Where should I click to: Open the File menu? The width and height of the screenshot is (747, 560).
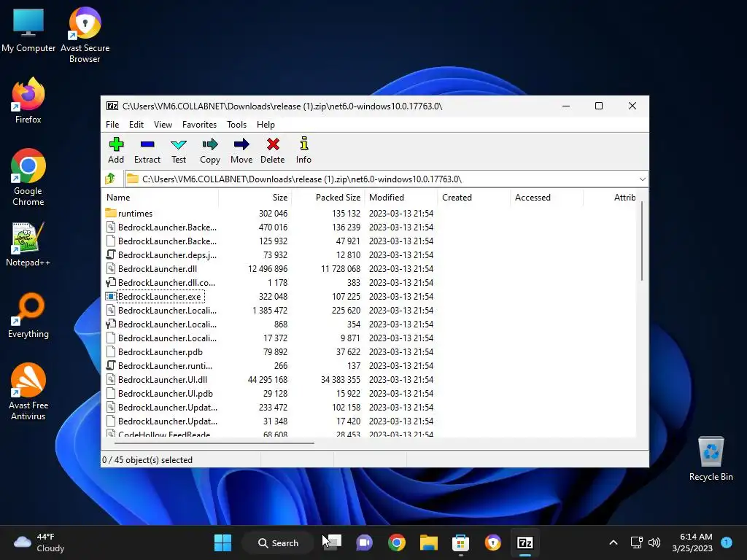[x=112, y=124]
